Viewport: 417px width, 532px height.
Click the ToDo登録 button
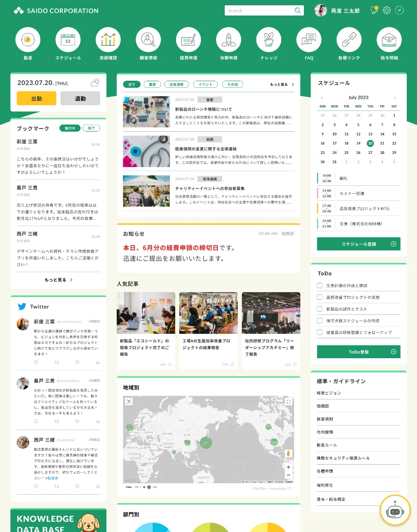click(x=358, y=352)
